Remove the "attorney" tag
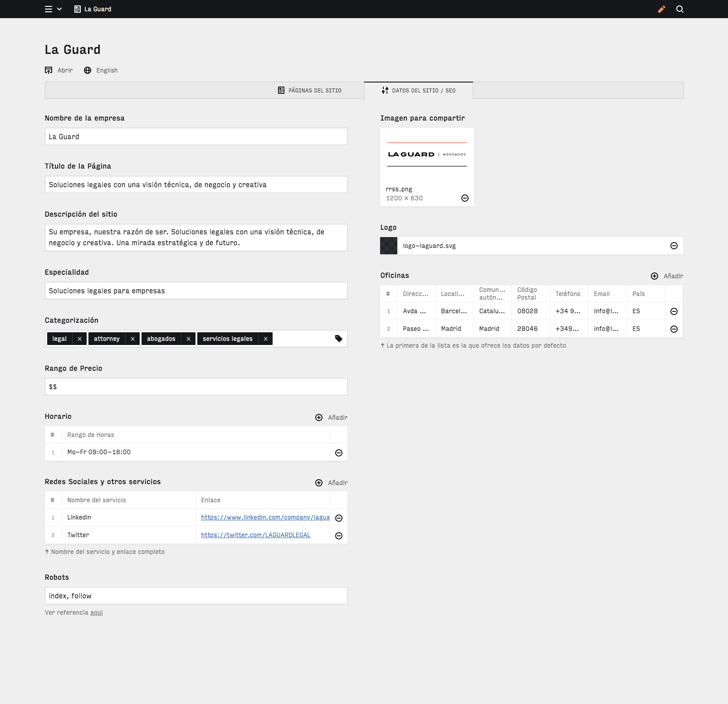This screenshot has height=704, width=728. pyautogui.click(x=132, y=339)
